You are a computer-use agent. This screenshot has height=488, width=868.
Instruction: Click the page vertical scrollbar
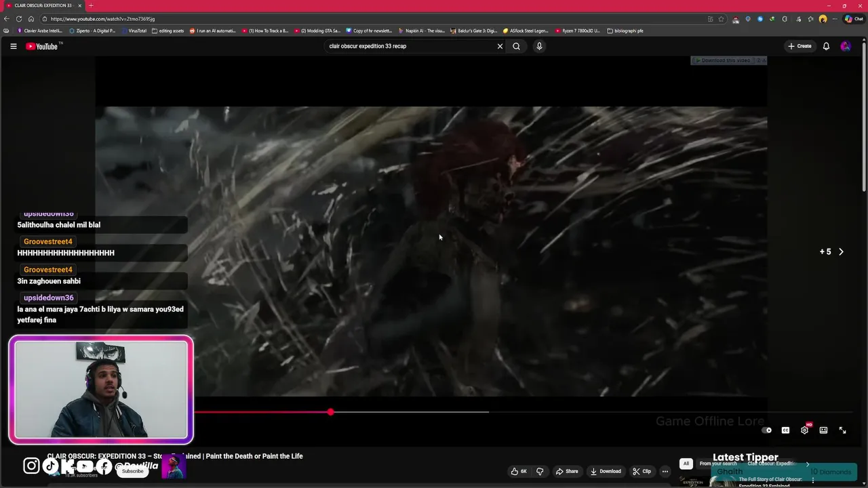click(864, 115)
